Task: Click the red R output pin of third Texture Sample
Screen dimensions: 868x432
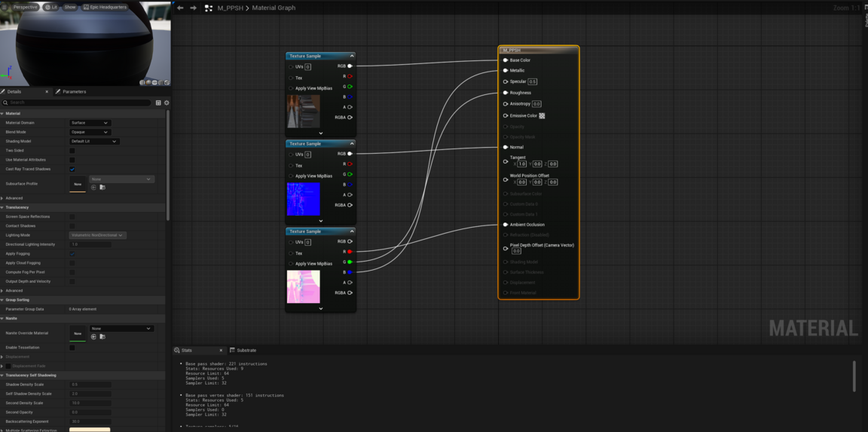Action: [350, 252]
